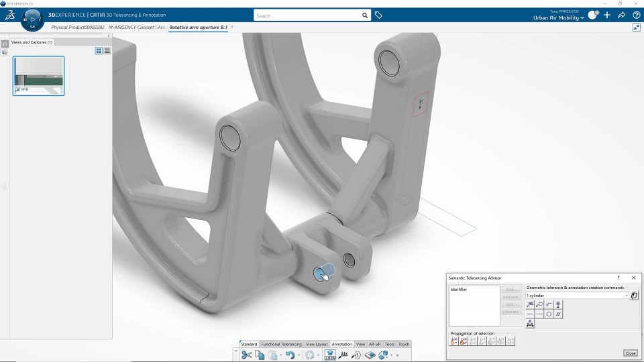Open the 6WTags tag icon

pos(378,15)
